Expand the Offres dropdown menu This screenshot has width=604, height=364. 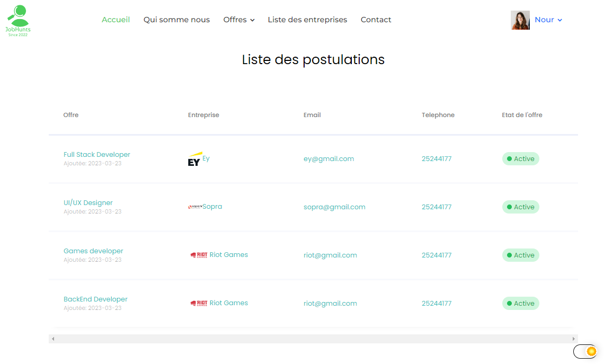[239, 20]
